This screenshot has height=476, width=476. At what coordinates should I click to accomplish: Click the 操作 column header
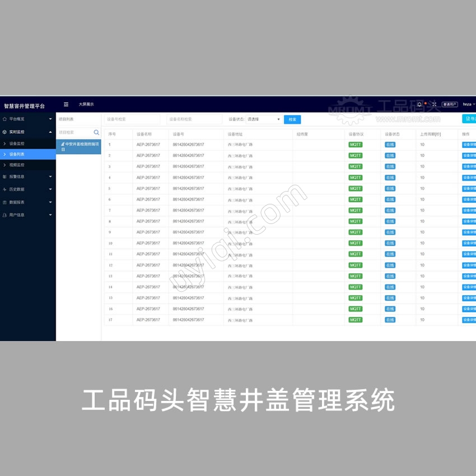click(466, 134)
